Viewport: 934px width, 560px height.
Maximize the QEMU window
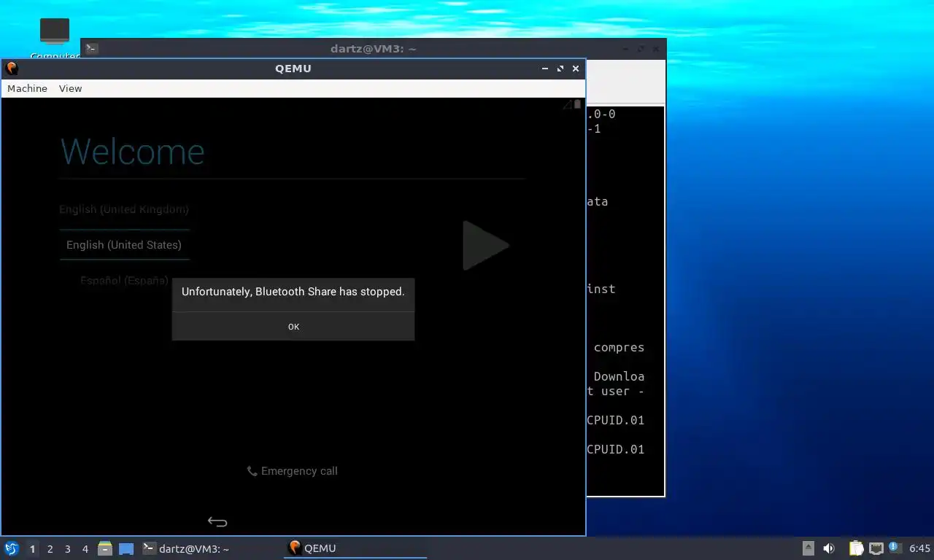pyautogui.click(x=560, y=69)
